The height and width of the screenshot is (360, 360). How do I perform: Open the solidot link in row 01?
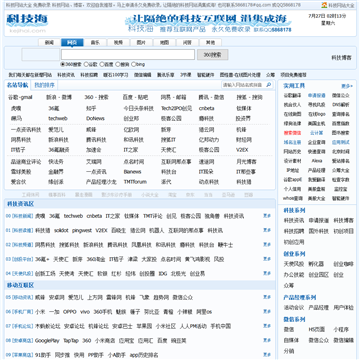(x=61, y=230)
